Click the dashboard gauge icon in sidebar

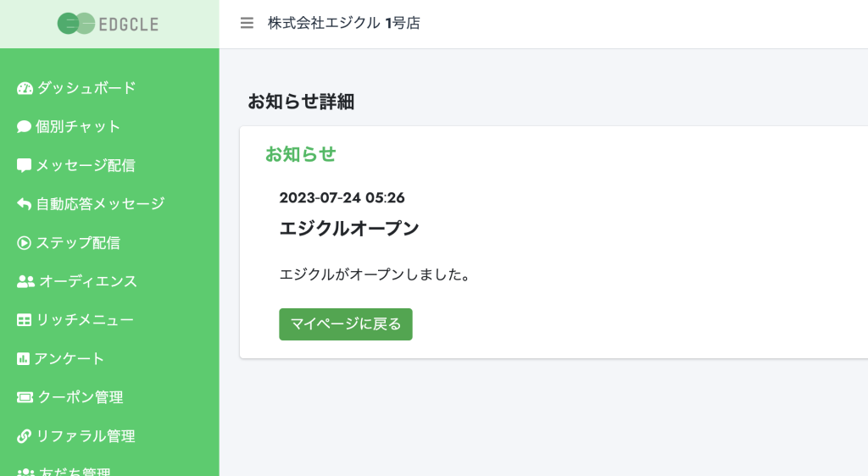coord(25,88)
